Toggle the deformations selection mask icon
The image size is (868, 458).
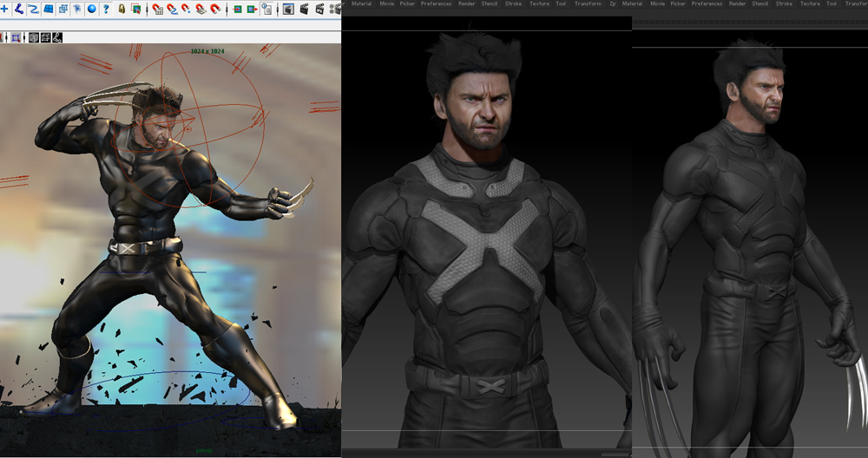[x=62, y=9]
